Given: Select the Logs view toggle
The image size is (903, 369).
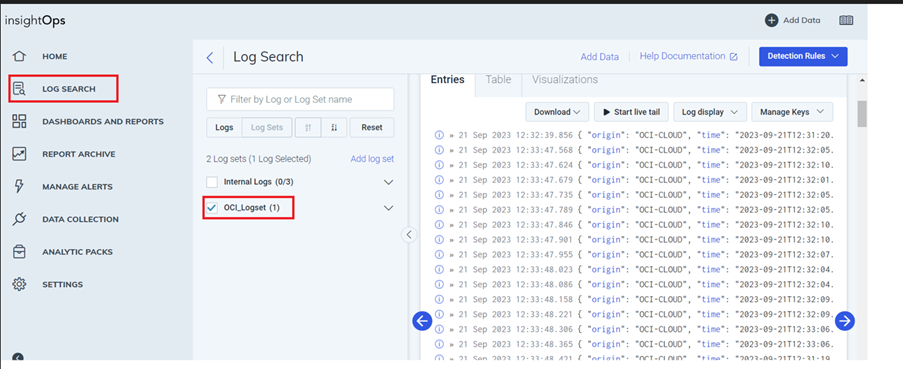Looking at the screenshot, I should [225, 128].
